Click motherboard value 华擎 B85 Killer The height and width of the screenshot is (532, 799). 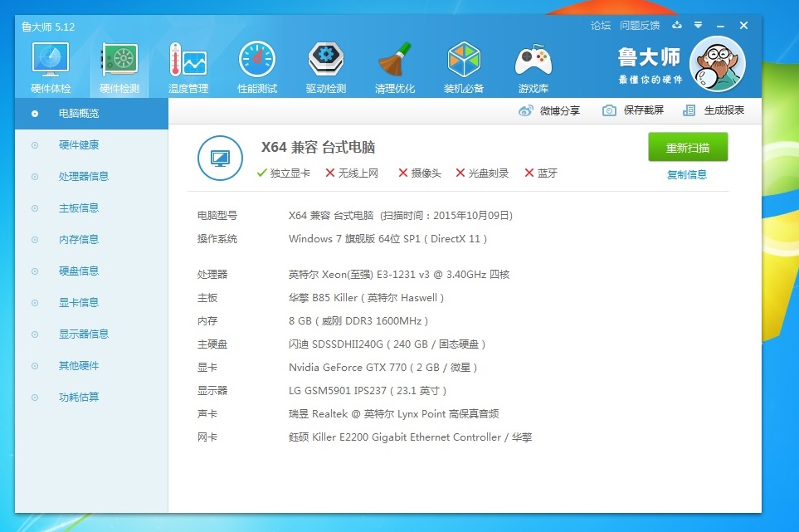click(367, 298)
